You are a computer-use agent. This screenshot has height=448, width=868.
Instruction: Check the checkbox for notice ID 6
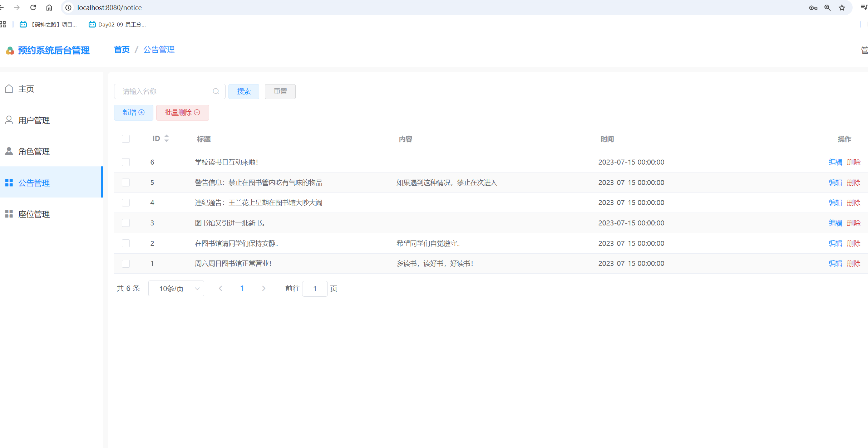[125, 162]
